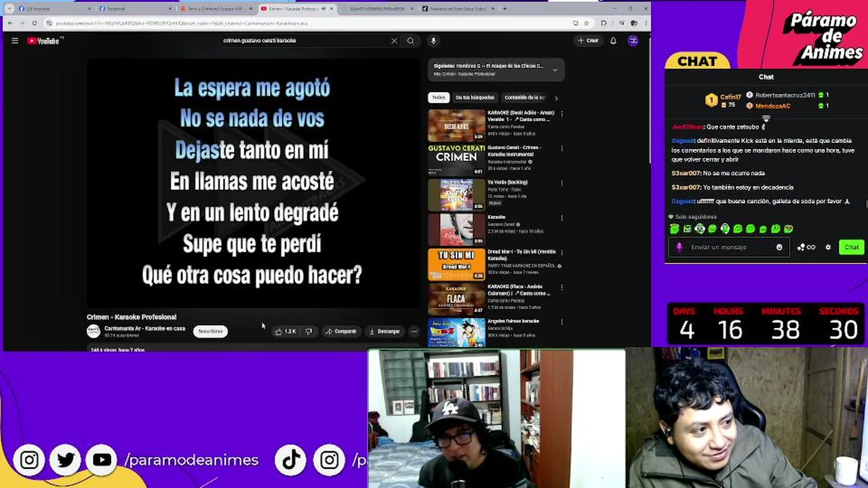Viewport: 868px width, 488px height.
Task: Click the Instagram icon beside /paramodeanimes
Action: [29, 460]
